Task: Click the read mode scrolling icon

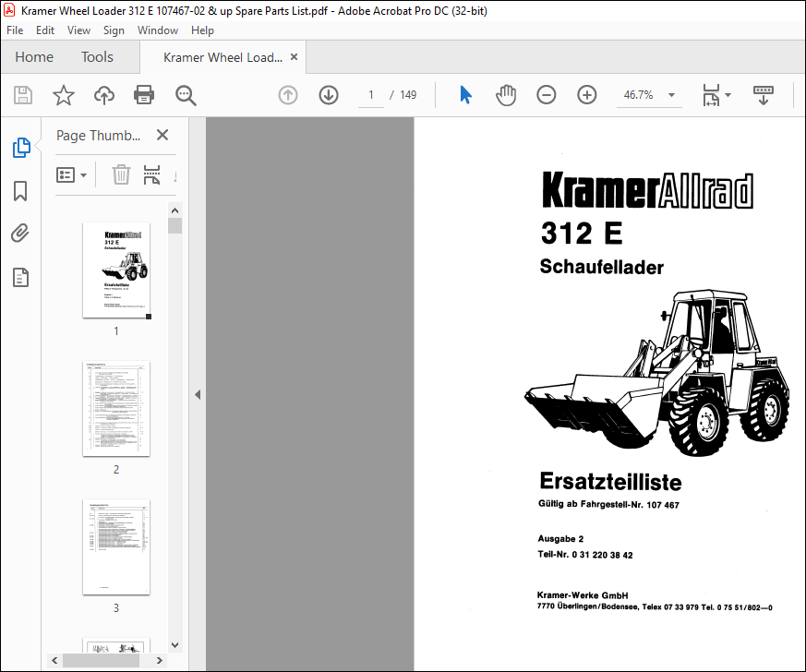Action: [764, 95]
